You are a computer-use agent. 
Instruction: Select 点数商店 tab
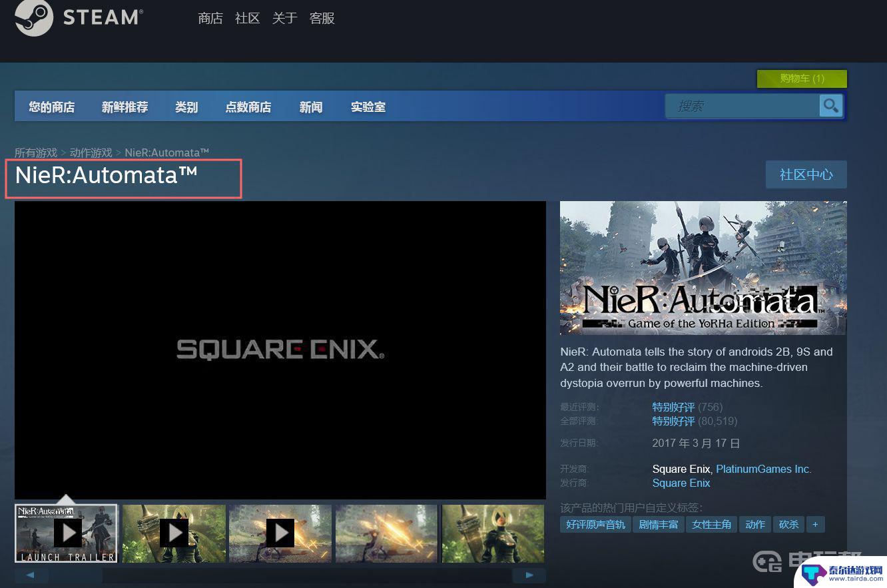tap(248, 107)
